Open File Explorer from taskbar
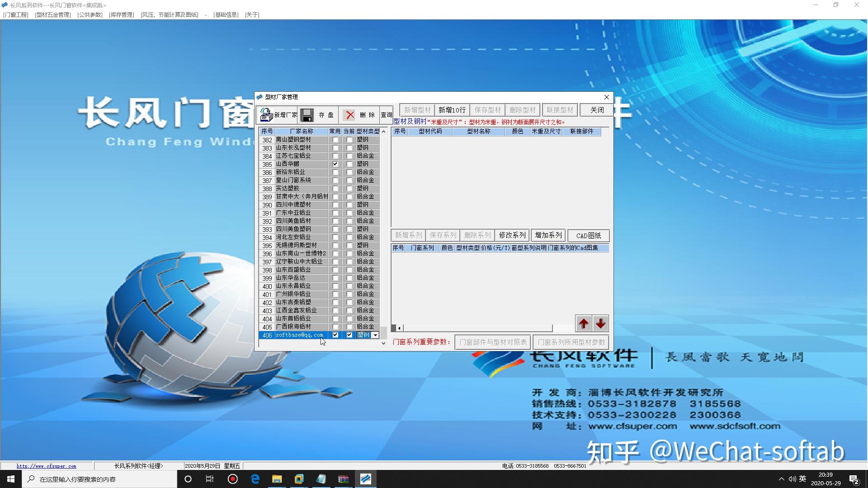The width and height of the screenshot is (868, 488). point(277,479)
